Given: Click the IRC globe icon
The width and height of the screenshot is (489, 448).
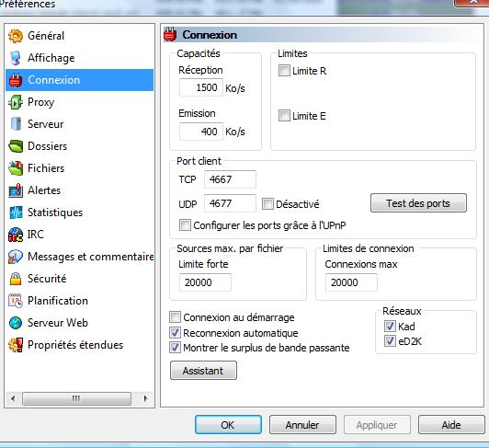Looking at the screenshot, I should (x=16, y=235).
